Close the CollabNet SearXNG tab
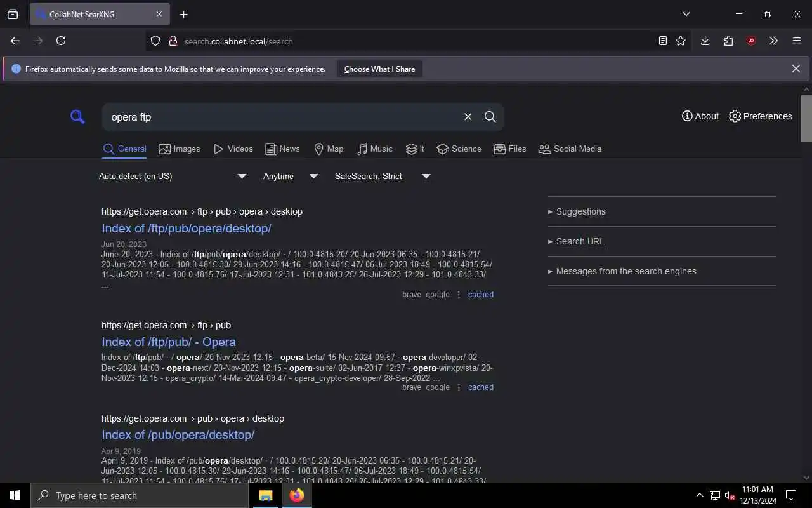The width and height of the screenshot is (812, 508). (x=159, y=14)
